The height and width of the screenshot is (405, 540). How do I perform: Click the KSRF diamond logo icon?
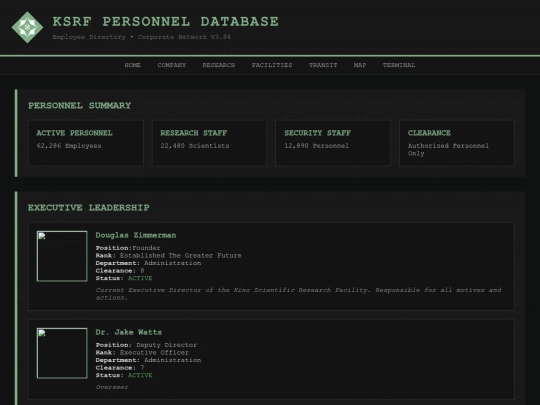pos(27,27)
